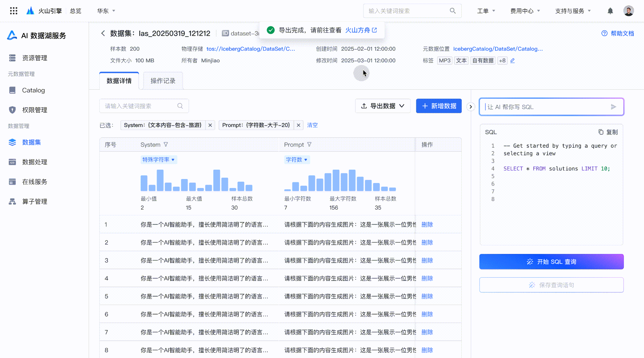Remove the System filter tag
Viewport: 644px width, 358px height.
(x=210, y=125)
